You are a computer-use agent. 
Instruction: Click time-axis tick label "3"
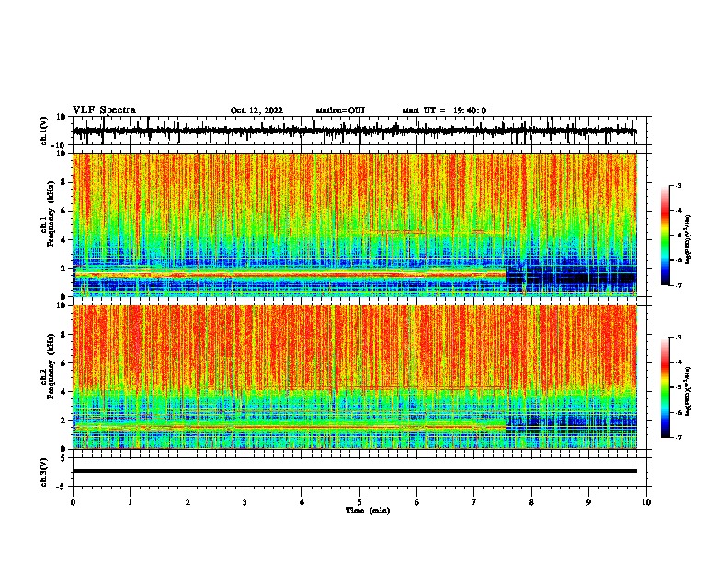245,502
